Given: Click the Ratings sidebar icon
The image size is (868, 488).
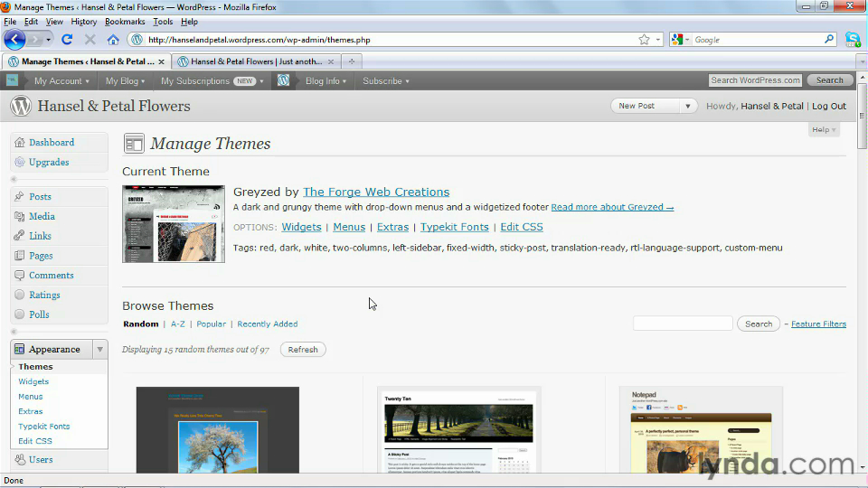Looking at the screenshot, I should (x=20, y=295).
